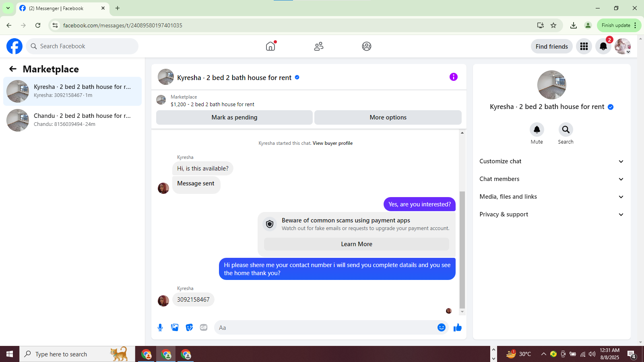This screenshot has width=644, height=362.
Task: Send a thumbs-up like
Action: point(458,327)
